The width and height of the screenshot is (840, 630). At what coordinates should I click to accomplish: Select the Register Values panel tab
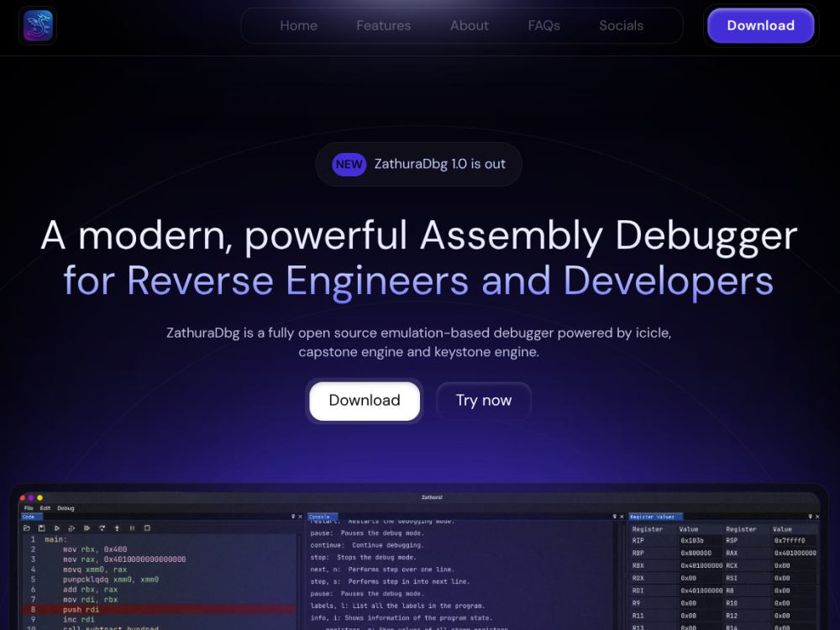[655, 517]
